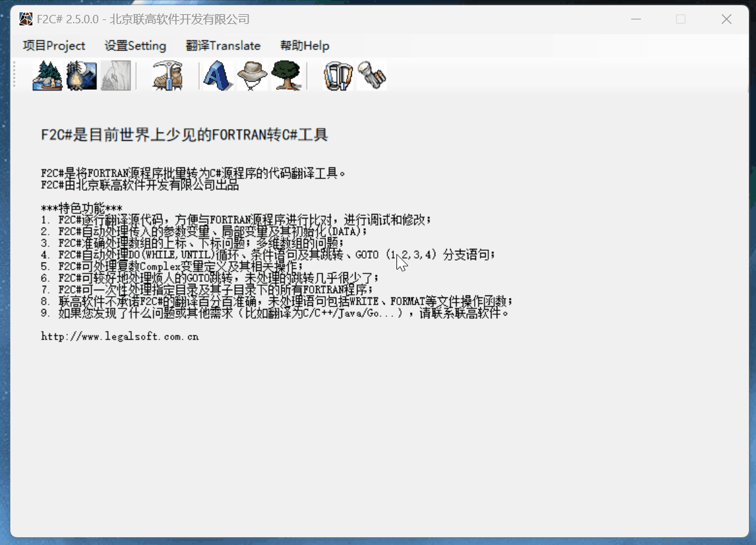Click the campfire night scene toolbar icon
Image resolution: width=756 pixels, height=545 pixels.
(81, 76)
